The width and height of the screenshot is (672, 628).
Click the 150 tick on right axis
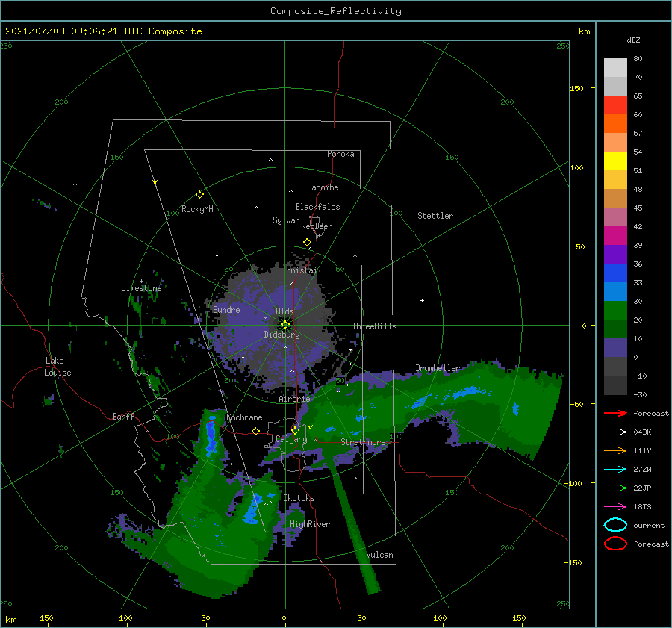point(576,88)
